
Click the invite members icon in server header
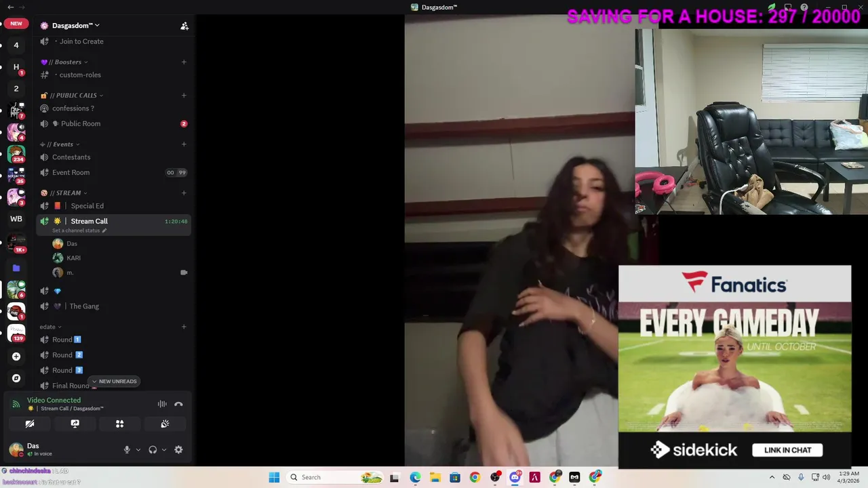point(184,26)
